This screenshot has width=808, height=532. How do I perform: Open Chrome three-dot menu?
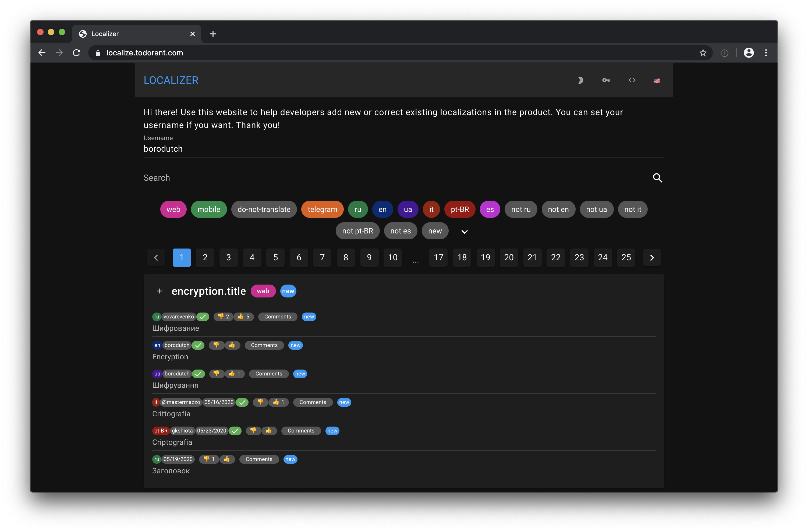(766, 53)
